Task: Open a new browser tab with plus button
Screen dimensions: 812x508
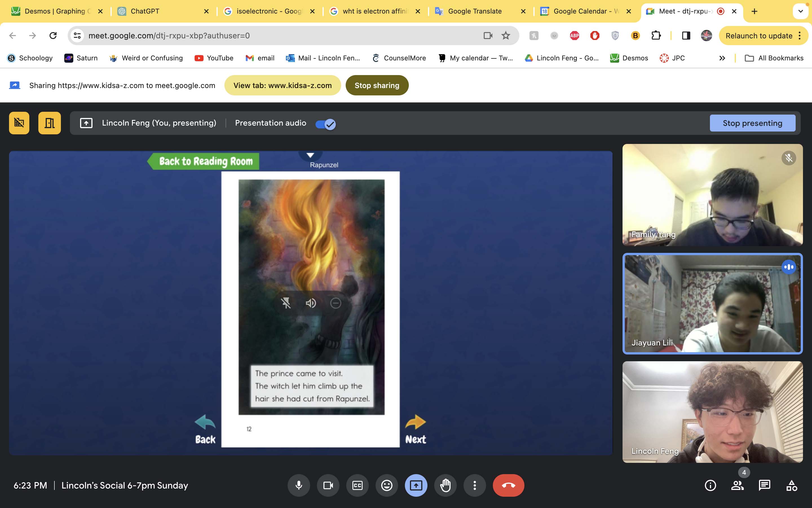Action: point(754,11)
